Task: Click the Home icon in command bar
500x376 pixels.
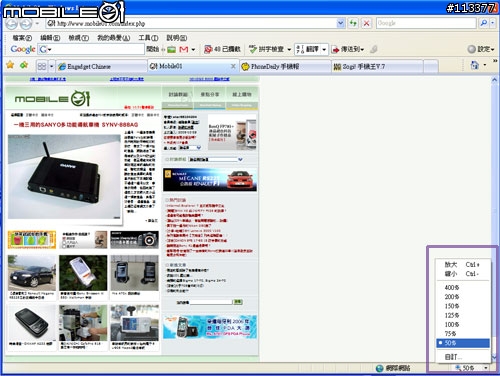Action: tap(474, 65)
